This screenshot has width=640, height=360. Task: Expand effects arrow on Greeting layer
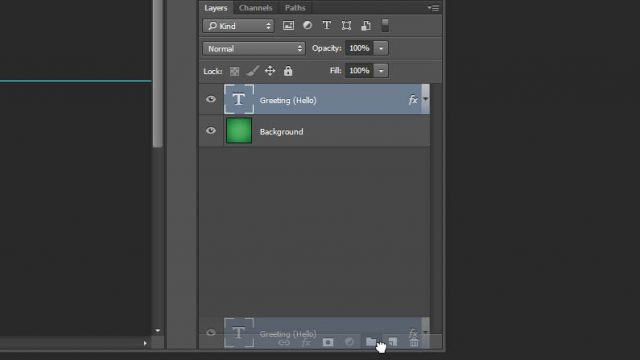pyautogui.click(x=426, y=100)
